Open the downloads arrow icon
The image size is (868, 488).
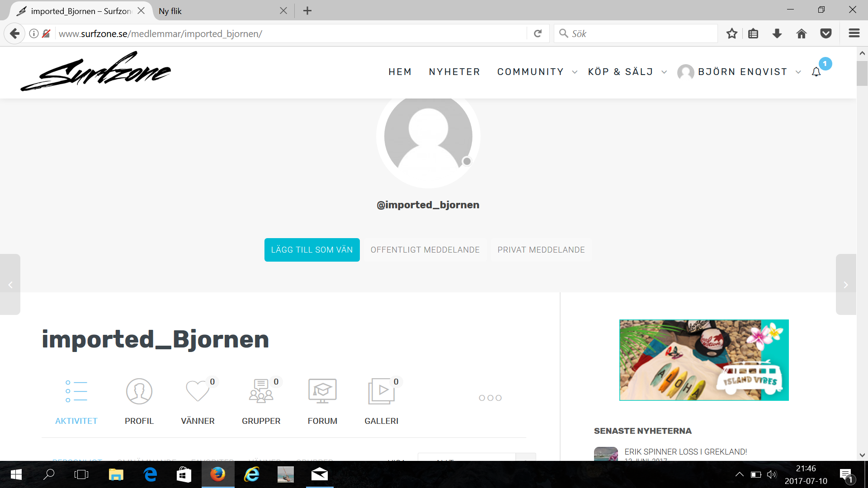click(777, 33)
